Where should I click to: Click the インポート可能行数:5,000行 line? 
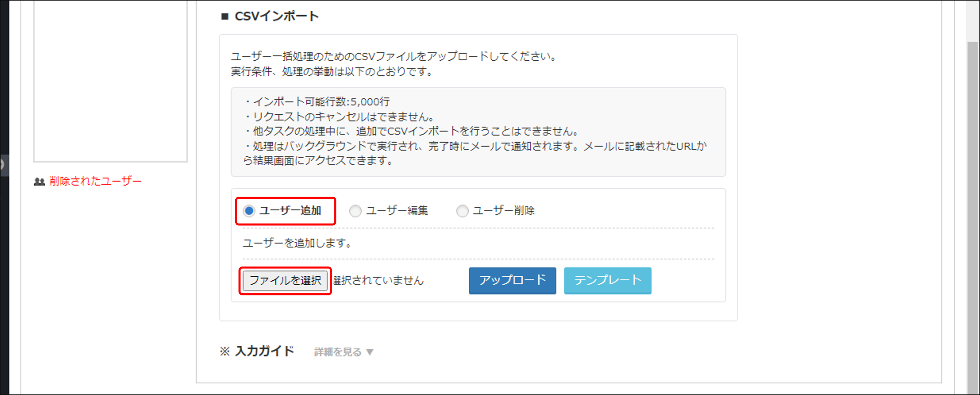(x=317, y=102)
